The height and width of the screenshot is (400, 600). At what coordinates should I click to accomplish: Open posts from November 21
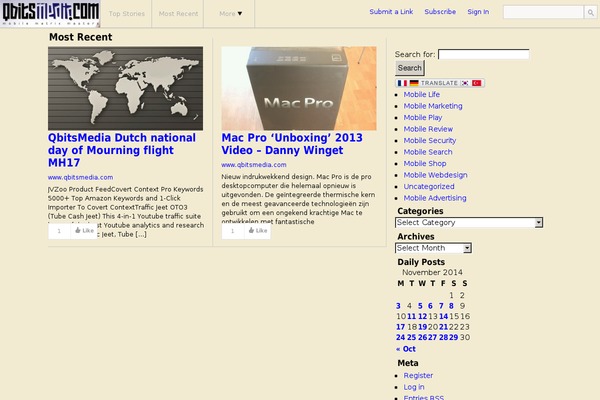(x=443, y=327)
